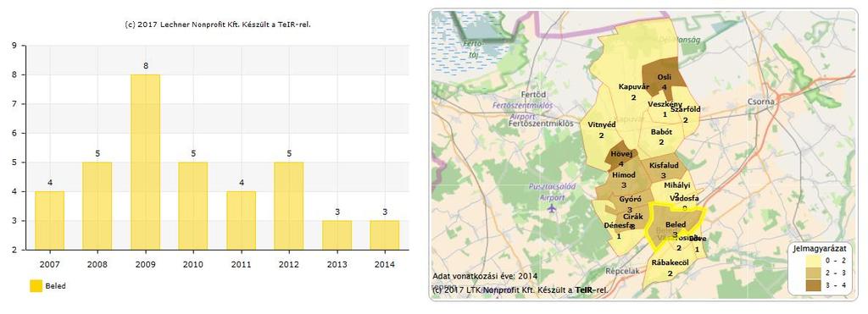Click the 2014 x-axis label
868x314 pixels.
[x=385, y=264]
